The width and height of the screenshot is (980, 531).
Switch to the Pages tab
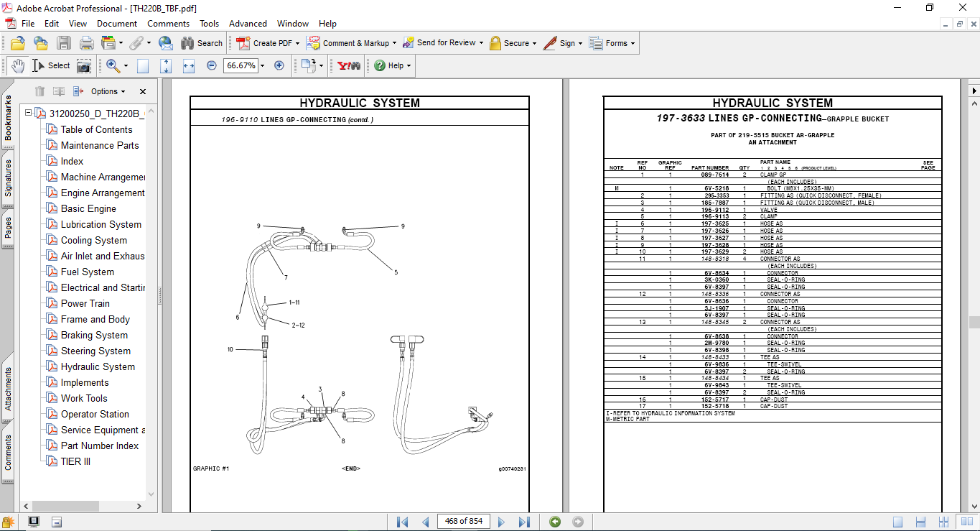coord(8,228)
